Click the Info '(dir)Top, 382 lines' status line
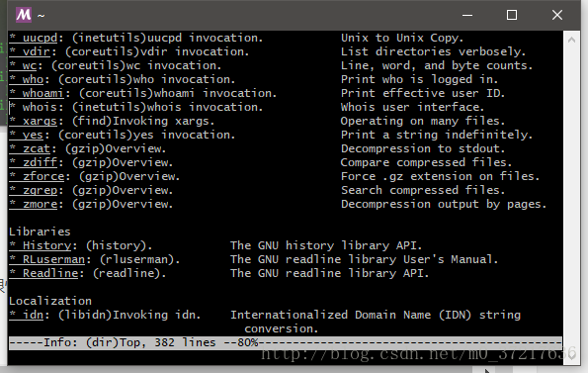This screenshot has width=588, height=373. [286, 343]
